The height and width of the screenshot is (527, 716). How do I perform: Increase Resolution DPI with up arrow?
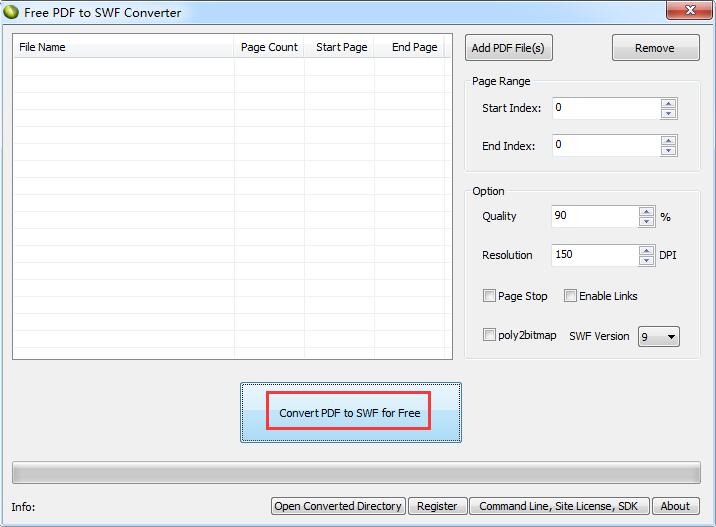tap(646, 250)
